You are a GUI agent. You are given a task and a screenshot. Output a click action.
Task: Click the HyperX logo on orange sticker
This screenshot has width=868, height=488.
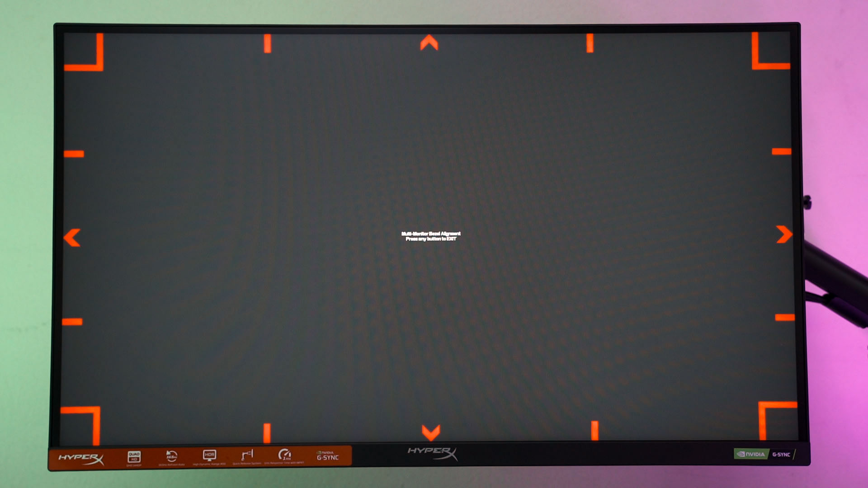[81, 459]
